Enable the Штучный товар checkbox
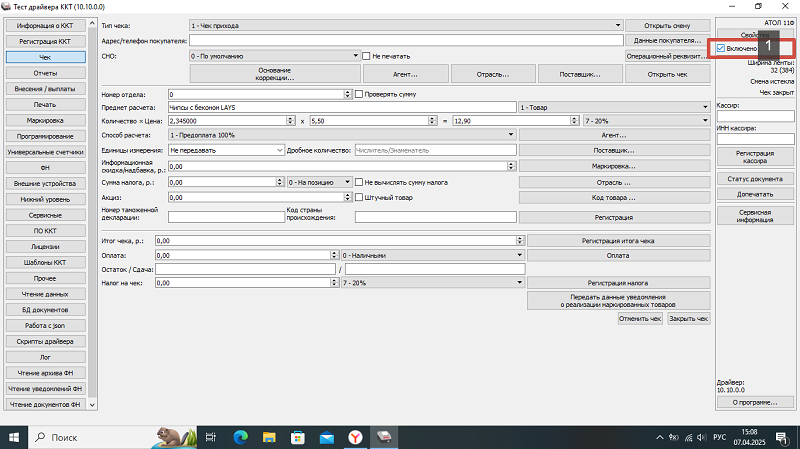The image size is (800, 449). (x=359, y=197)
